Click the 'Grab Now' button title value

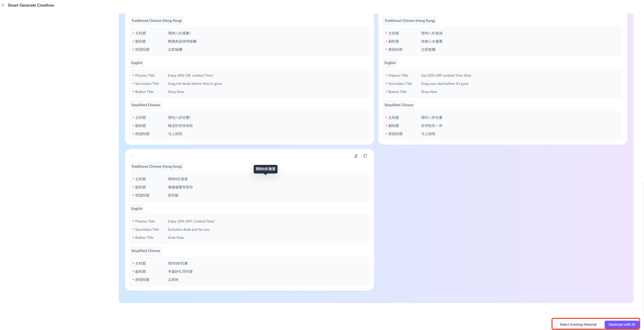click(176, 238)
